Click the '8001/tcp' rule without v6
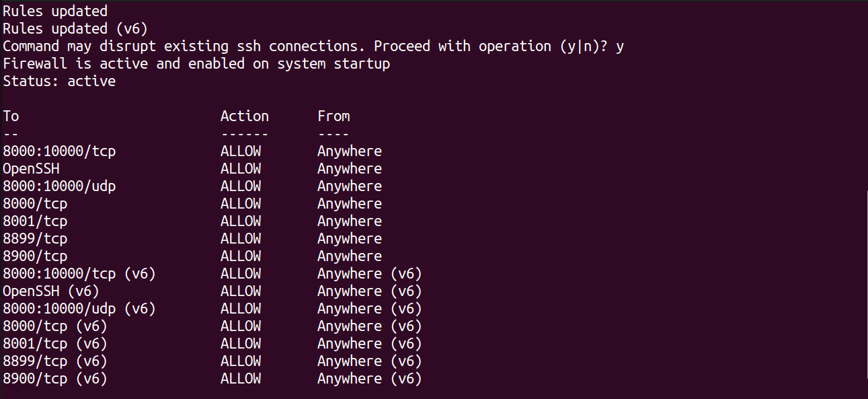 [x=35, y=221]
